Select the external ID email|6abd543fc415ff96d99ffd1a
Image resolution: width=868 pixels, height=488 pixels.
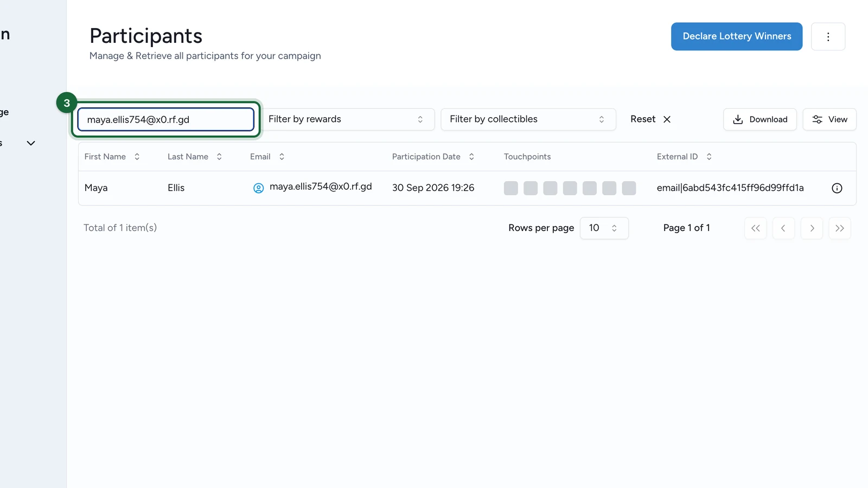coord(730,188)
